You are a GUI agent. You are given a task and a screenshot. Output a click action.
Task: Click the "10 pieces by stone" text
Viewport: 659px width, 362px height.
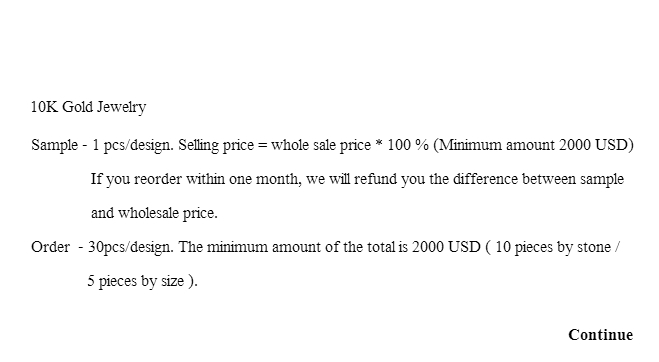[x=553, y=247]
